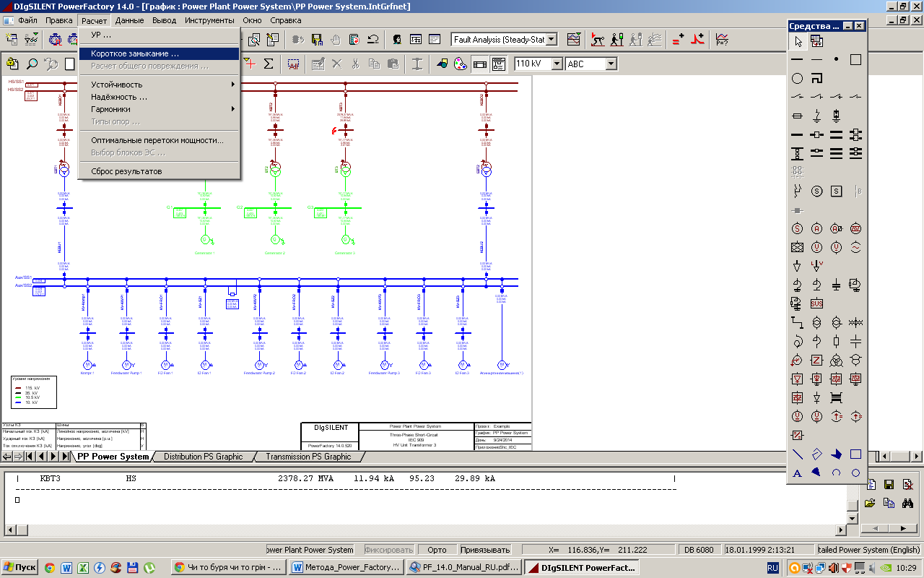Screen dimensions: 924x578
Task: Go to first graphic page tab arrow
Action: pos(29,457)
